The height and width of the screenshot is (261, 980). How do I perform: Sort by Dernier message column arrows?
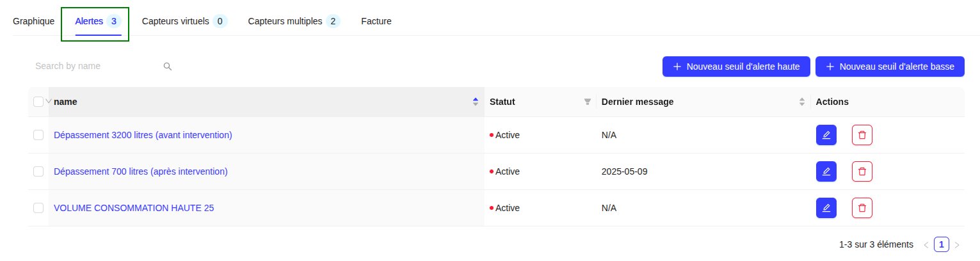(801, 102)
